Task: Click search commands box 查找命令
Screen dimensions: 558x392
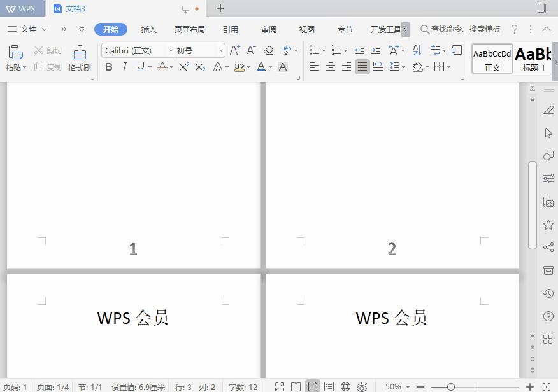Action: pyautogui.click(x=460, y=29)
